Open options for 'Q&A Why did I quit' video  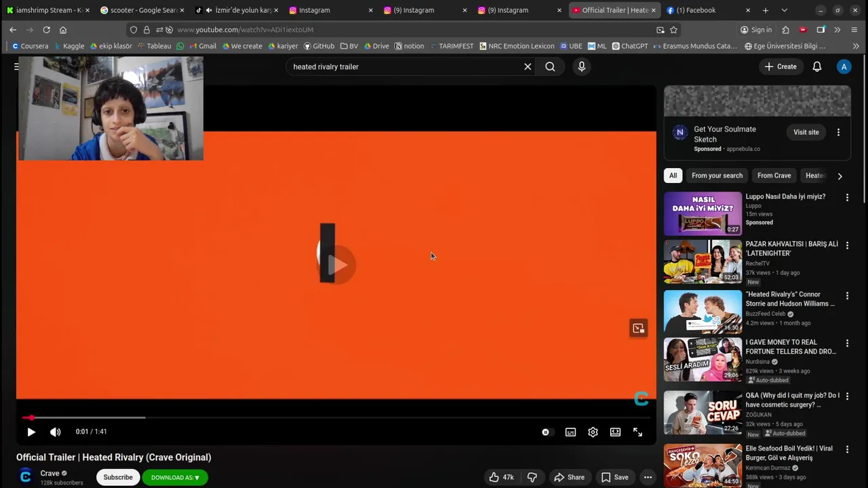[x=847, y=396]
